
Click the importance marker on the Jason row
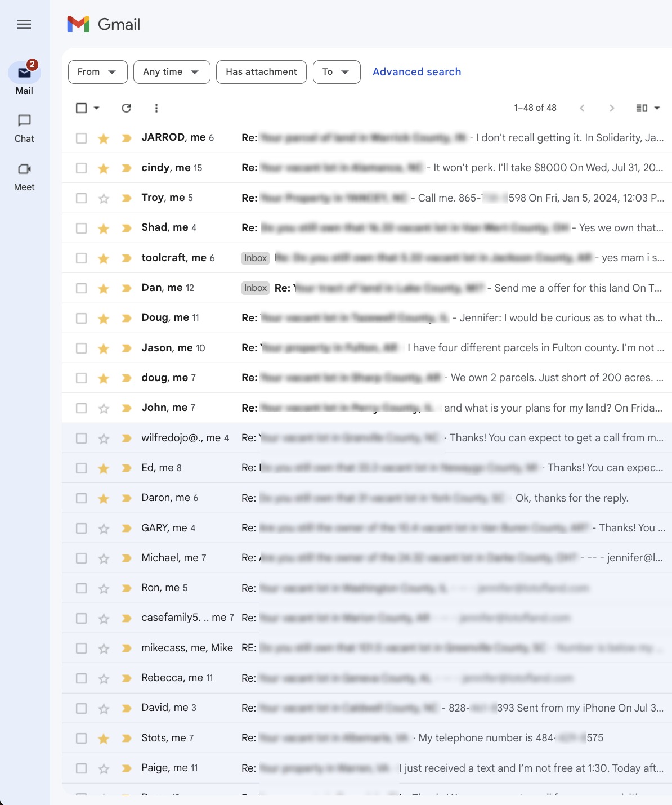[x=127, y=348]
